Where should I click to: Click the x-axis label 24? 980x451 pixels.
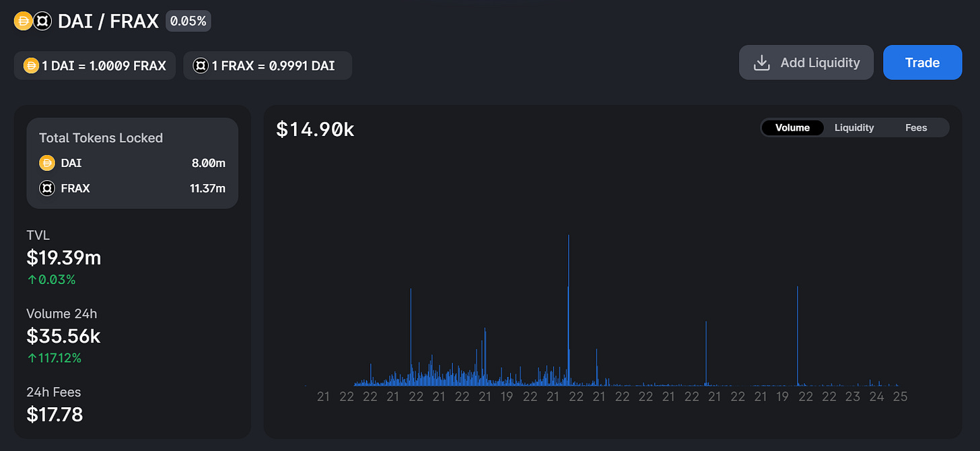pos(876,396)
